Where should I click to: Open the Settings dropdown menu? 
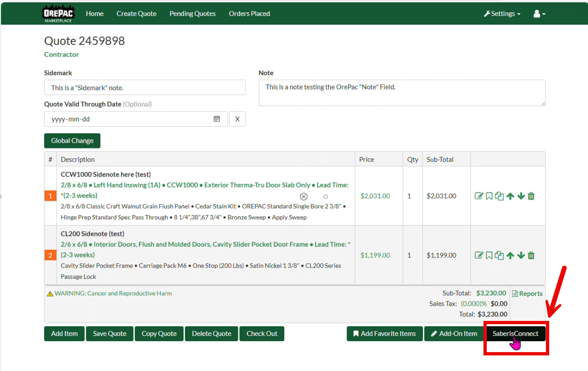pyautogui.click(x=502, y=14)
